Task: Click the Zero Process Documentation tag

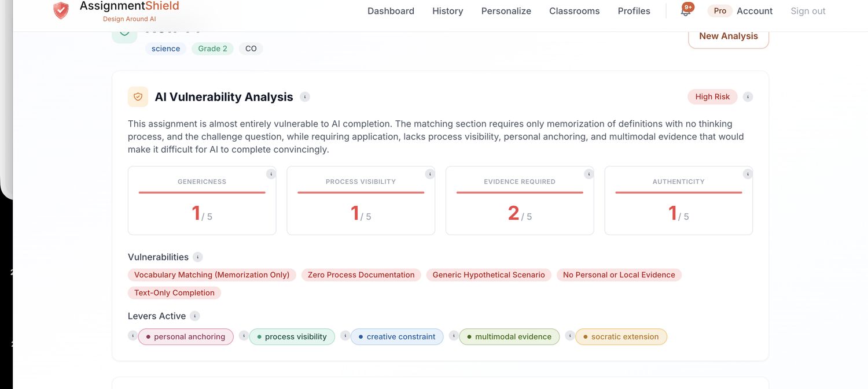Action: 361,275
